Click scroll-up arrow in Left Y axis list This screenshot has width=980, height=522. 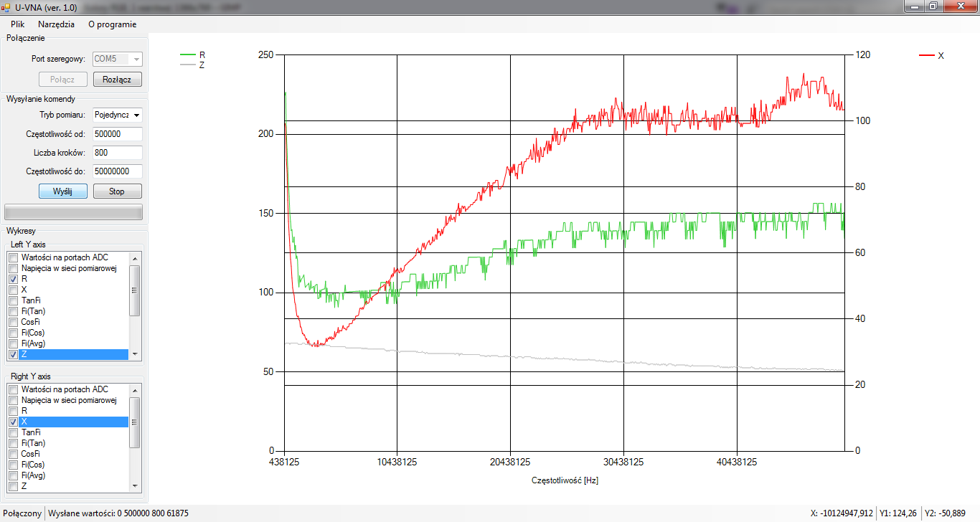coord(134,257)
